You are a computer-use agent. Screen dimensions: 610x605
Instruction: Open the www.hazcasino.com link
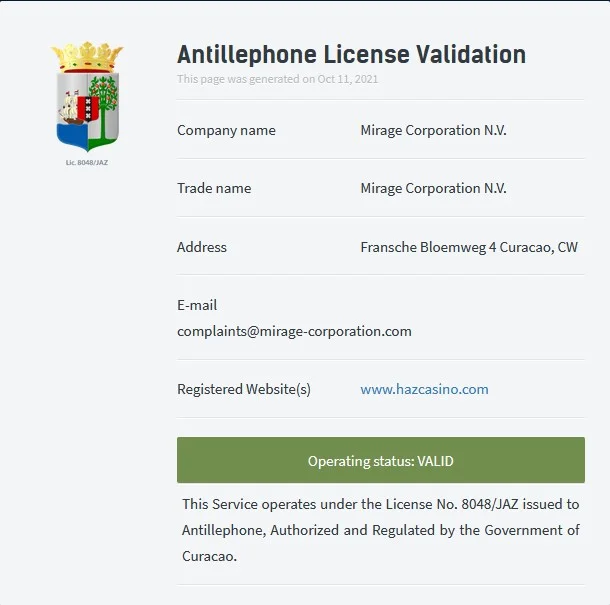pyautogui.click(x=424, y=389)
